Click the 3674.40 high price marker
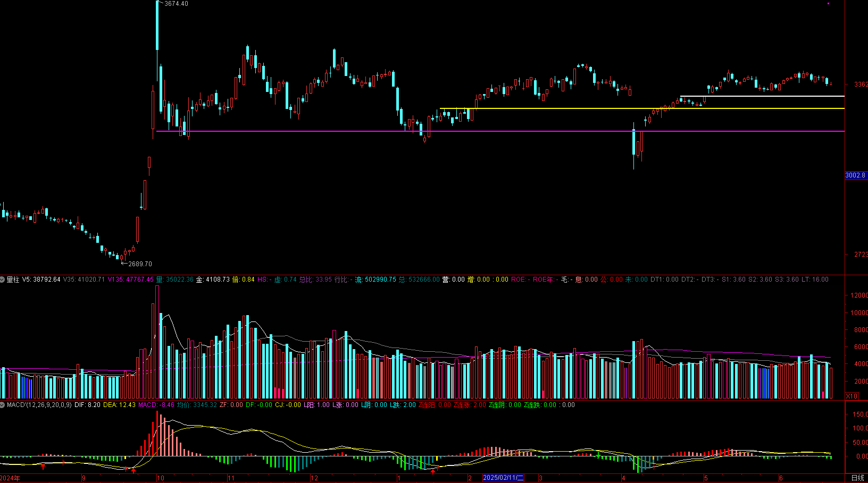This screenshot has width=868, height=483. click(x=176, y=4)
